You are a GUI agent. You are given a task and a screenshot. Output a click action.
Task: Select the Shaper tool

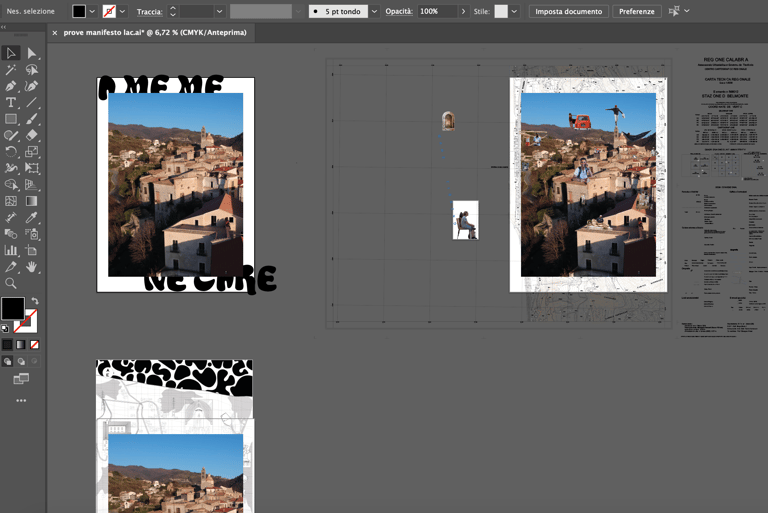[x=11, y=135]
